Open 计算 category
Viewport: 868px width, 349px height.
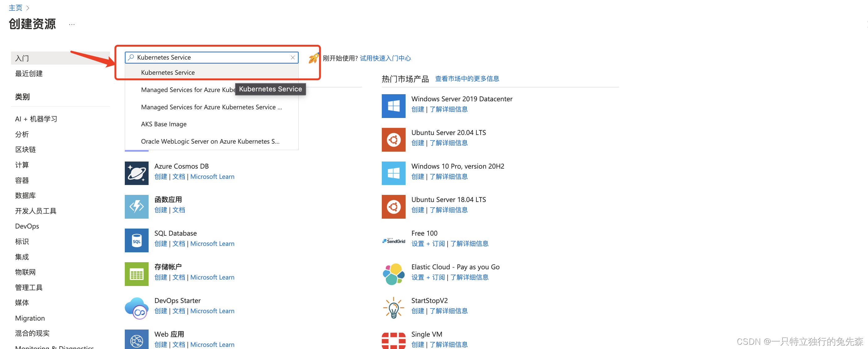pos(22,165)
